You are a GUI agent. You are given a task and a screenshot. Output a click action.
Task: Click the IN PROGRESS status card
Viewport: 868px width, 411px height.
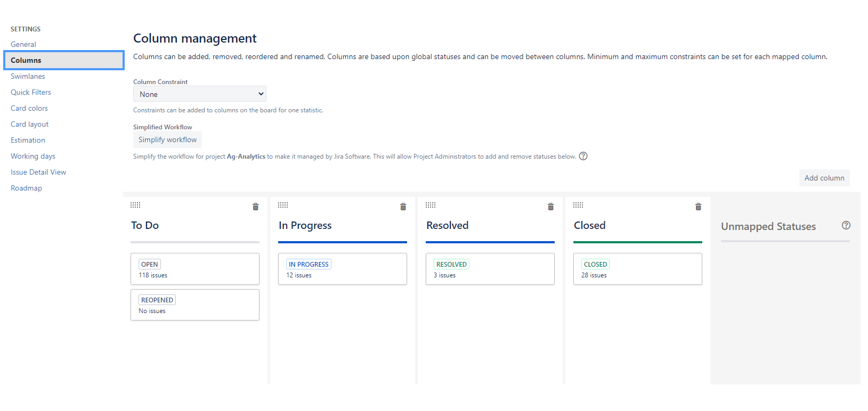click(x=343, y=269)
